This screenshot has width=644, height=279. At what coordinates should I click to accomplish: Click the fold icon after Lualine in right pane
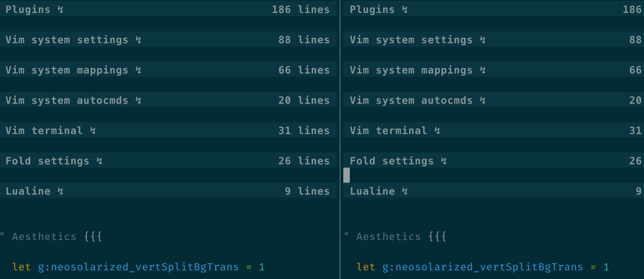point(405,191)
